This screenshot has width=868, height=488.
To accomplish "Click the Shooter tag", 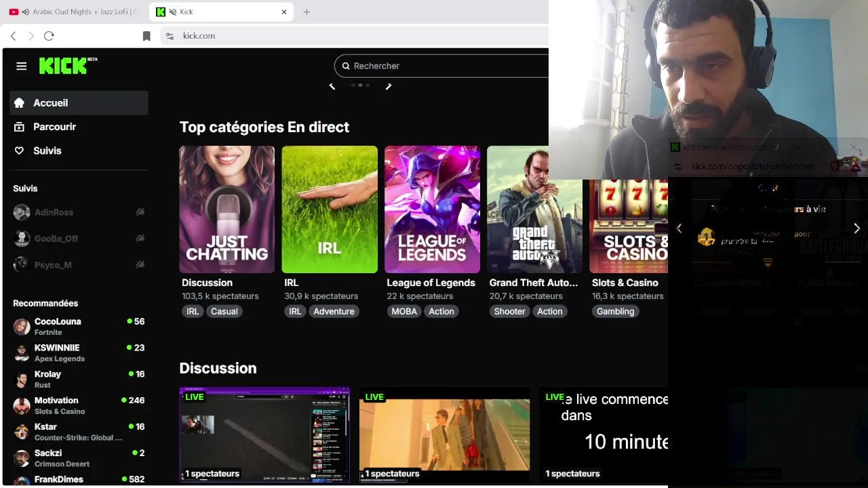I will coord(509,311).
